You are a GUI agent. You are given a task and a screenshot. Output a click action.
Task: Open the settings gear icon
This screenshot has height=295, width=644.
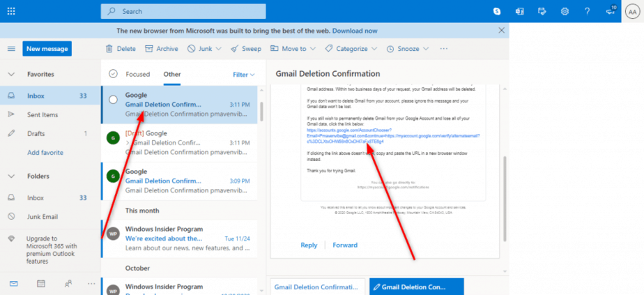[x=565, y=11]
